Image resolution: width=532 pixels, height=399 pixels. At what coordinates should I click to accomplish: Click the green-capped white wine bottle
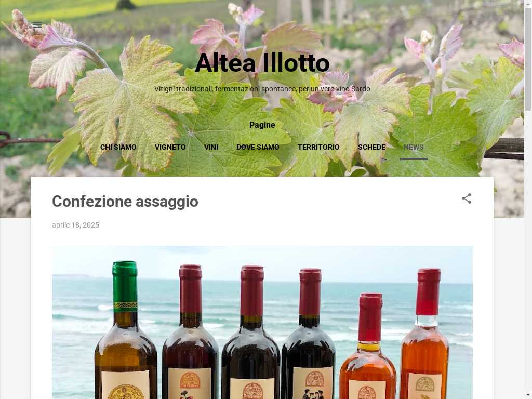pos(126,330)
